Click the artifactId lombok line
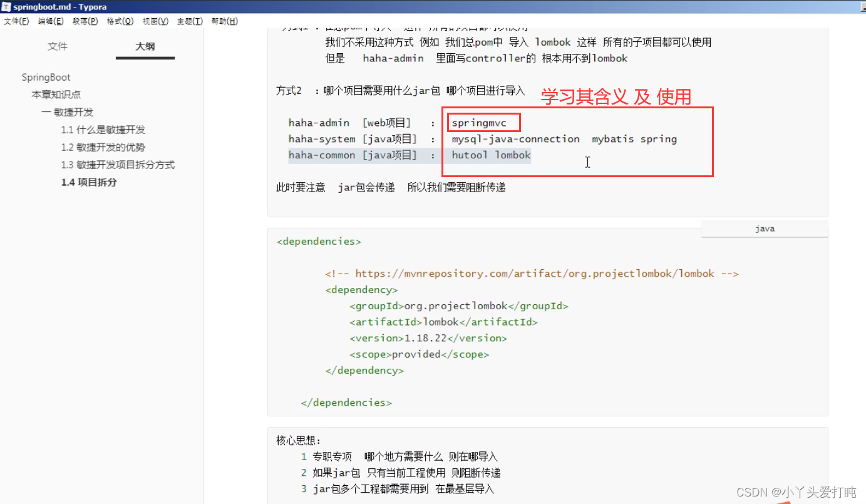The height and width of the screenshot is (504, 866). pyautogui.click(x=444, y=322)
